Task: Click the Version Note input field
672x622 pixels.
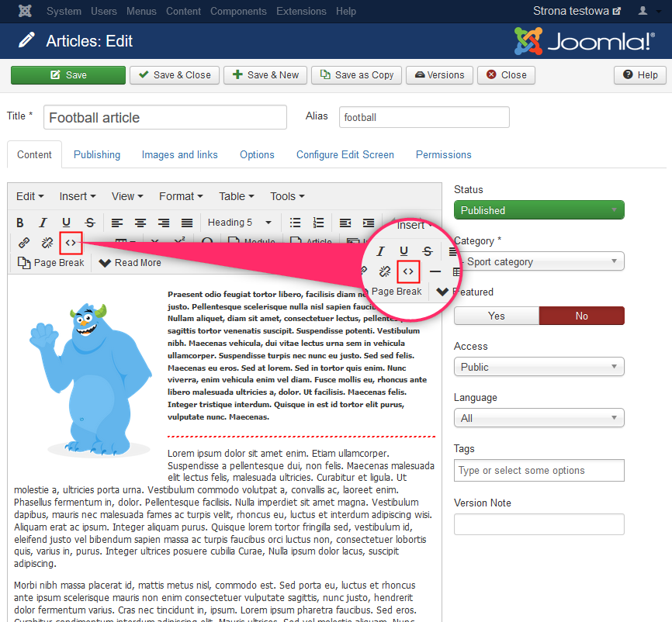Action: click(539, 524)
